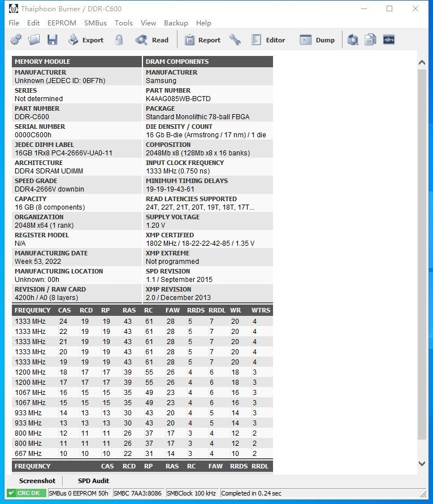This screenshot has width=433, height=504.
Task: Click the memory chip icon in the toolbar
Action: point(389,40)
